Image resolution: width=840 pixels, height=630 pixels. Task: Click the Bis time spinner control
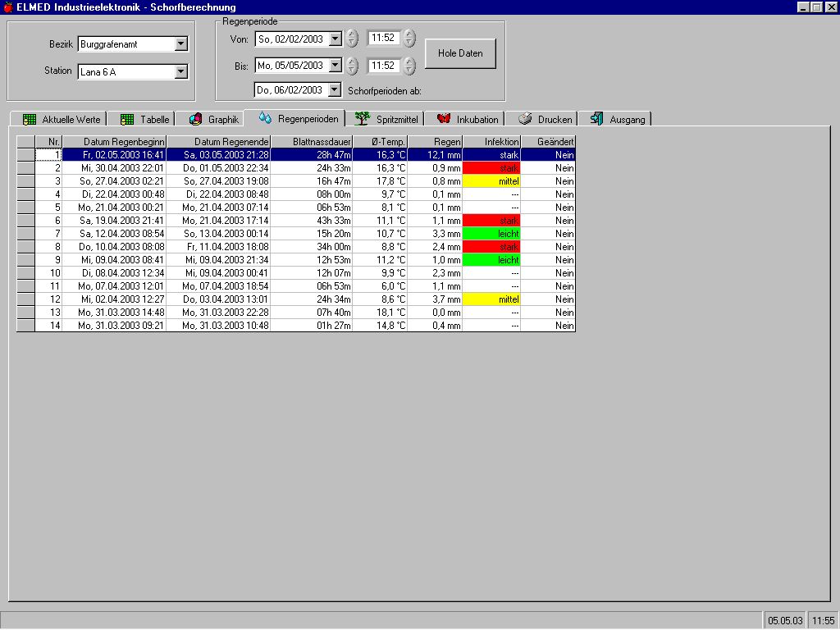(409, 65)
